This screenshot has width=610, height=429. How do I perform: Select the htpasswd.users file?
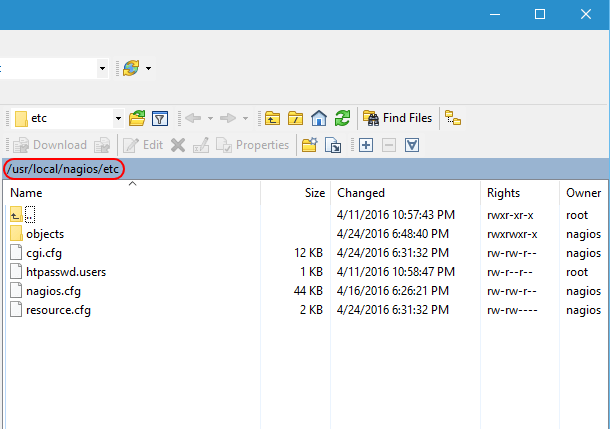pos(66,272)
